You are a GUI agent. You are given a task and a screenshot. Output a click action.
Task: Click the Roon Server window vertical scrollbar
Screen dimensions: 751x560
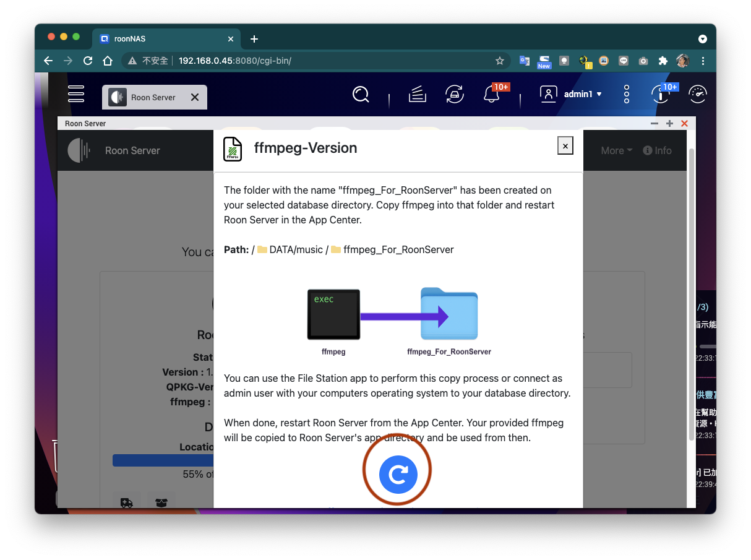click(x=692, y=294)
